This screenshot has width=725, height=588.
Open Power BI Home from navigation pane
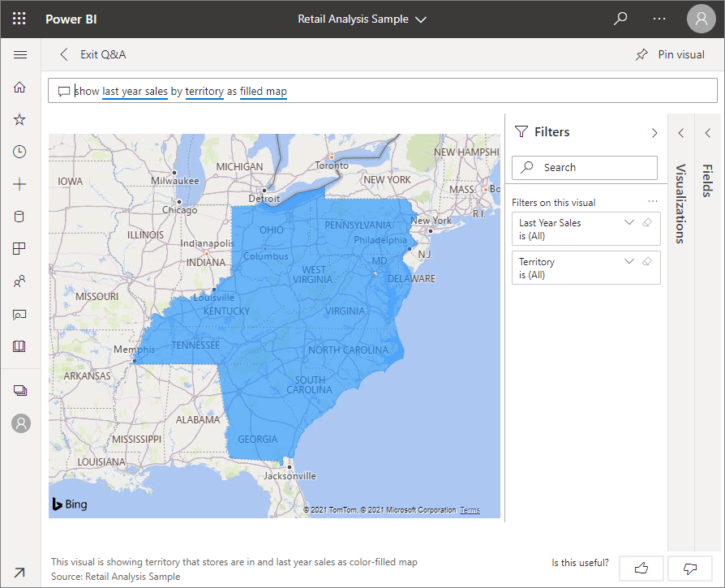19,87
